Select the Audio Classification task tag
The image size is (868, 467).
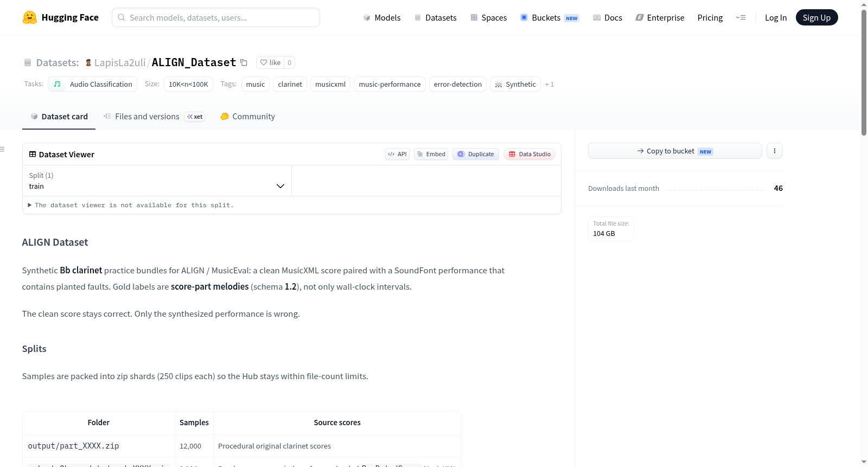click(x=92, y=84)
